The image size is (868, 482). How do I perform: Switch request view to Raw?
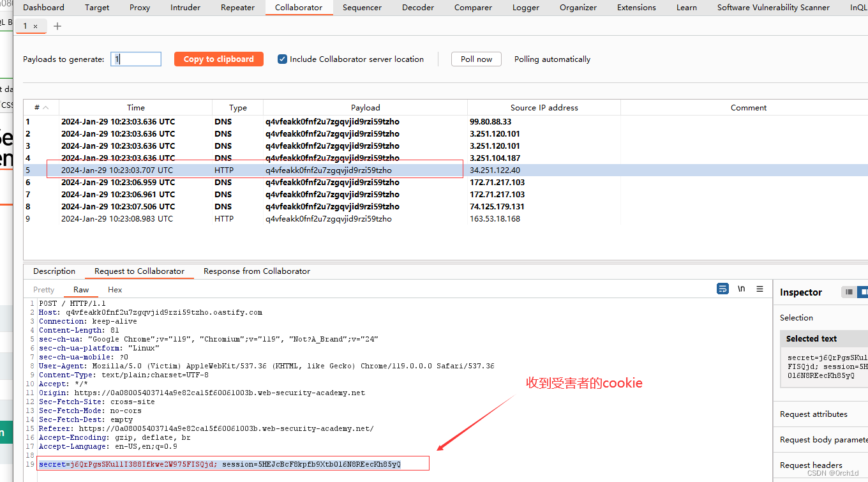tap(81, 290)
